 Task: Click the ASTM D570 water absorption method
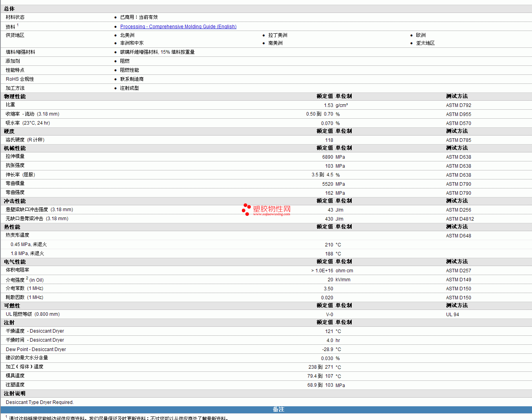click(459, 123)
